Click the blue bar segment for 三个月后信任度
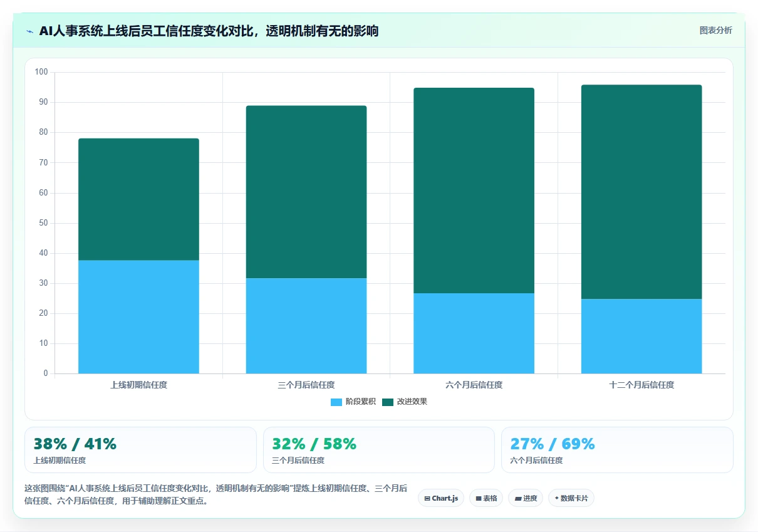 [x=306, y=326]
